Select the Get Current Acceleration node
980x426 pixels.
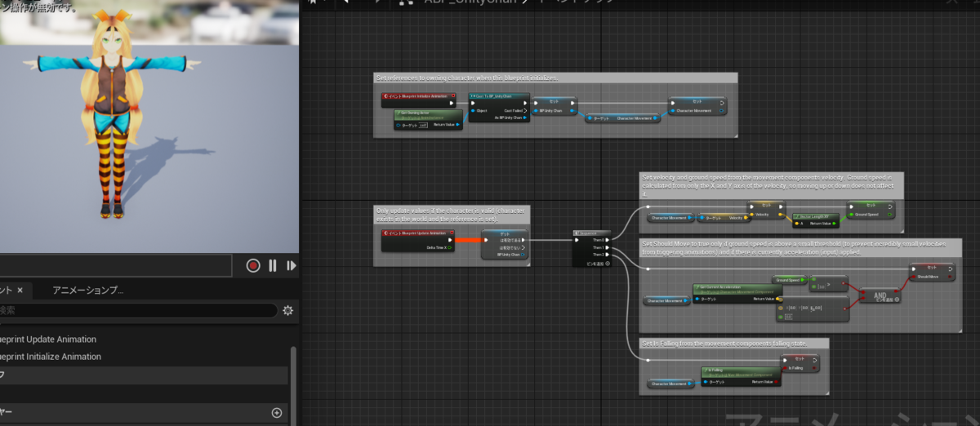tap(737, 293)
